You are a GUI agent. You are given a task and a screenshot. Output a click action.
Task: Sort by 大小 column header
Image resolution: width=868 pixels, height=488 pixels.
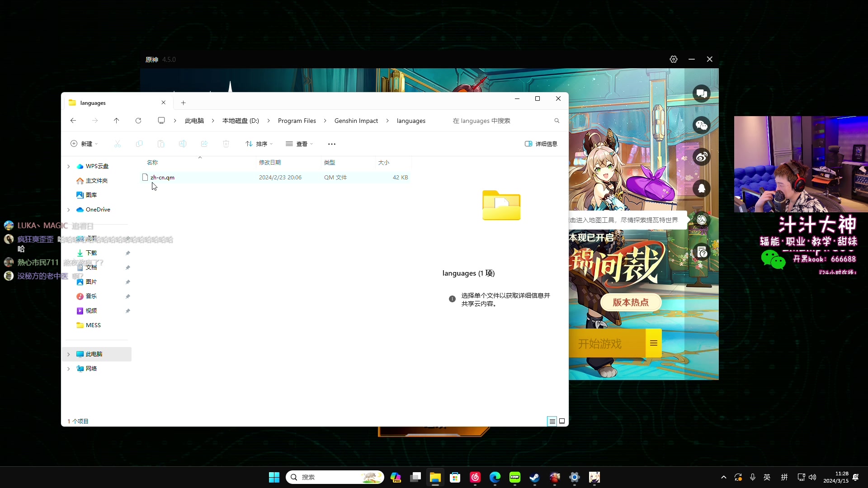tap(384, 163)
